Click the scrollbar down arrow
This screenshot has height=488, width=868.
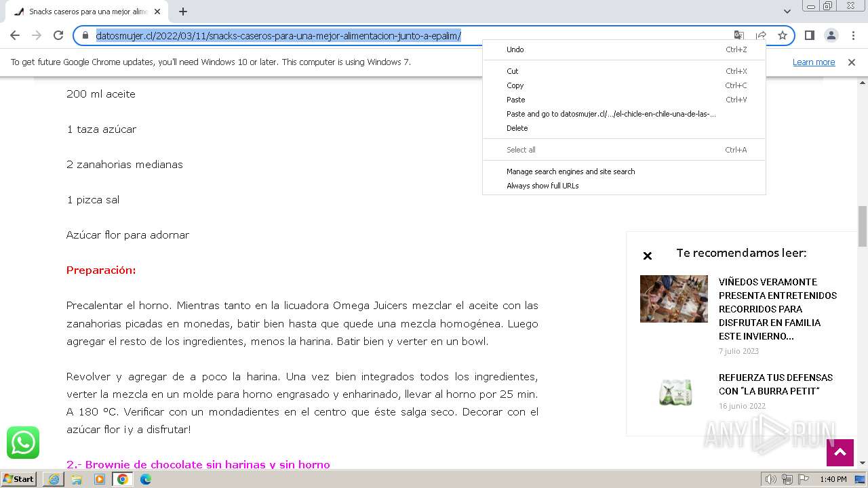pyautogui.click(x=863, y=463)
